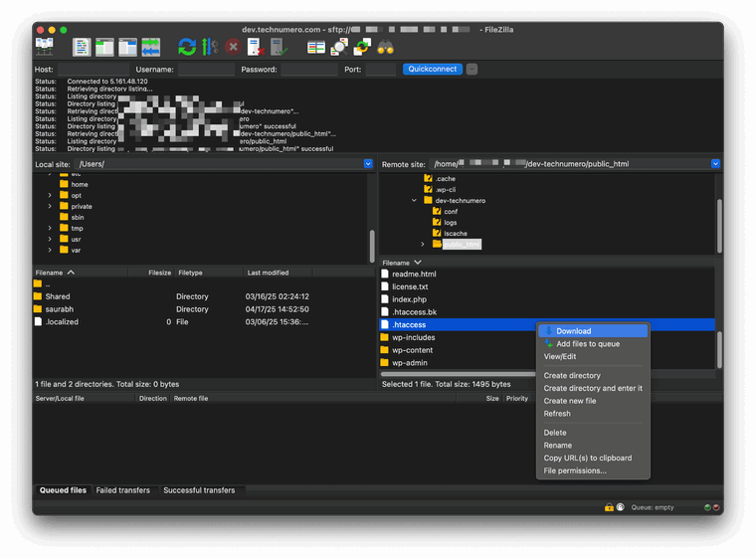Screen dimensions: 756x558
Task: Expand the opt folder in local tree
Action: [50, 195]
